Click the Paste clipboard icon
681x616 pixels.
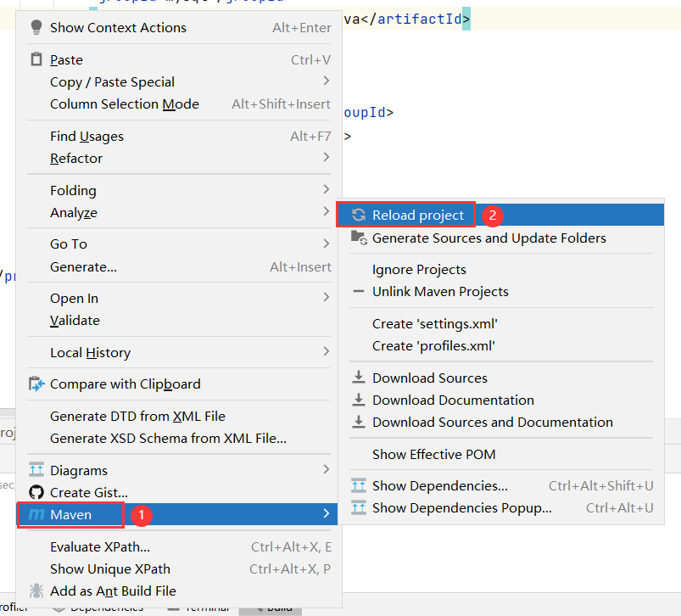(x=36, y=59)
